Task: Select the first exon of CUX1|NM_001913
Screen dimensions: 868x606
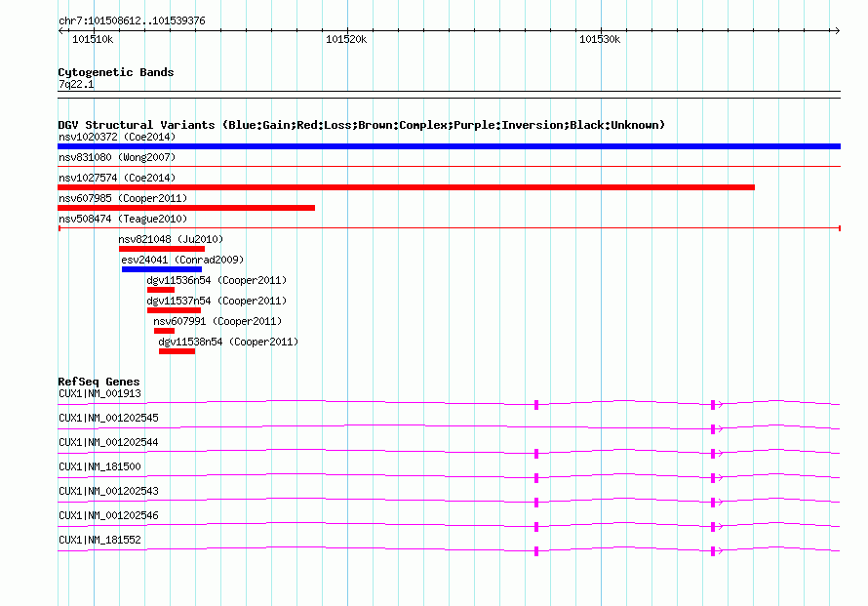Action: [536, 405]
